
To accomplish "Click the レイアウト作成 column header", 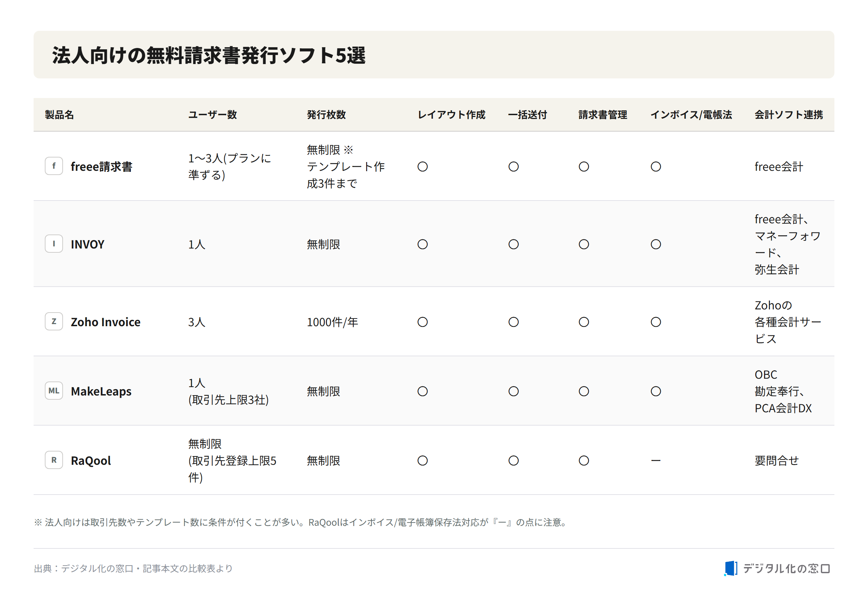I will coord(451,115).
